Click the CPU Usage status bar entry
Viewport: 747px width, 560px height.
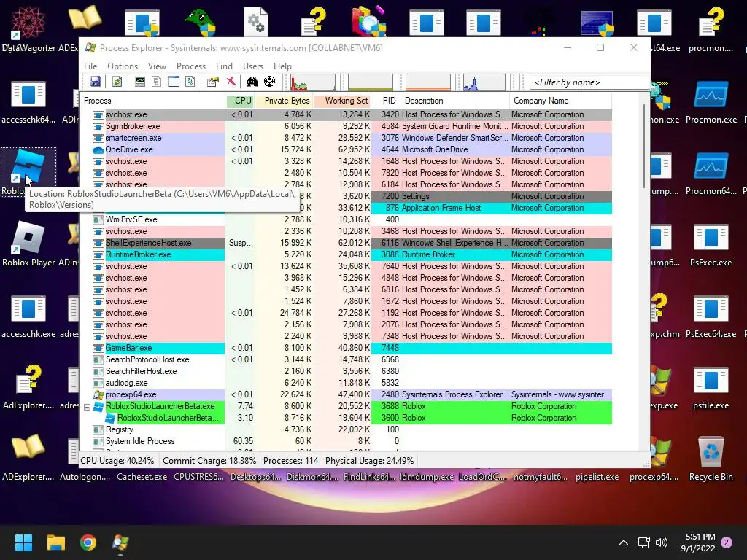pyautogui.click(x=117, y=461)
